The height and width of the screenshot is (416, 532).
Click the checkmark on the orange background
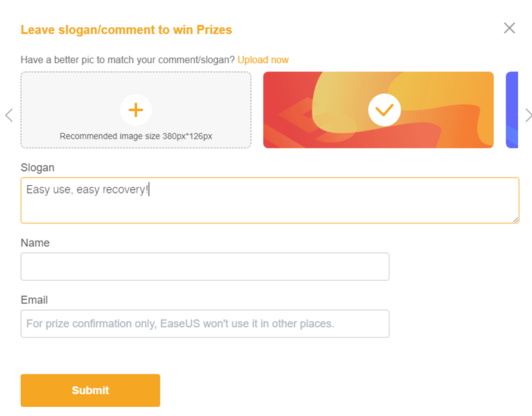[384, 110]
